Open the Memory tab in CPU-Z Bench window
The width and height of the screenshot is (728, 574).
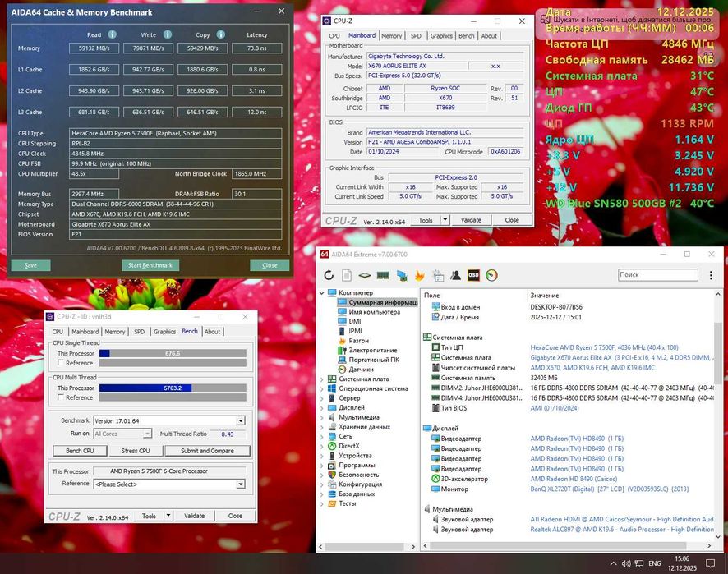pyautogui.click(x=115, y=332)
